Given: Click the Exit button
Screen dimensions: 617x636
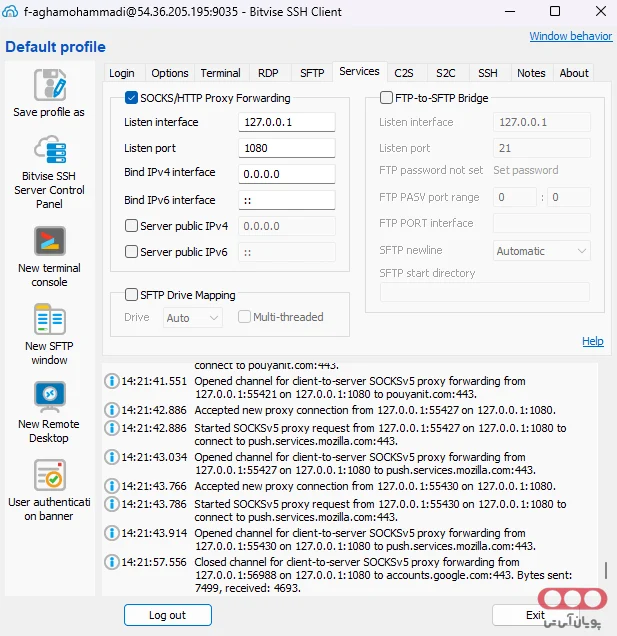Looking at the screenshot, I should pos(535,615).
